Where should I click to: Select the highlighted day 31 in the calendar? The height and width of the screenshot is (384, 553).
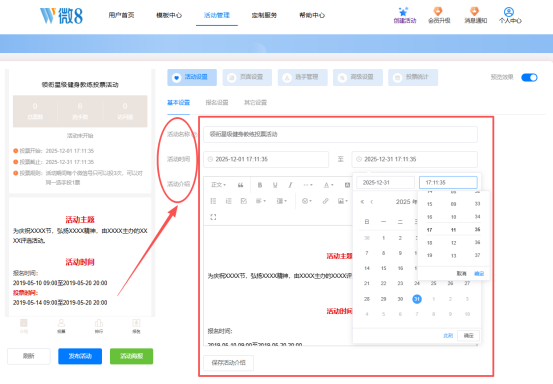point(417,299)
